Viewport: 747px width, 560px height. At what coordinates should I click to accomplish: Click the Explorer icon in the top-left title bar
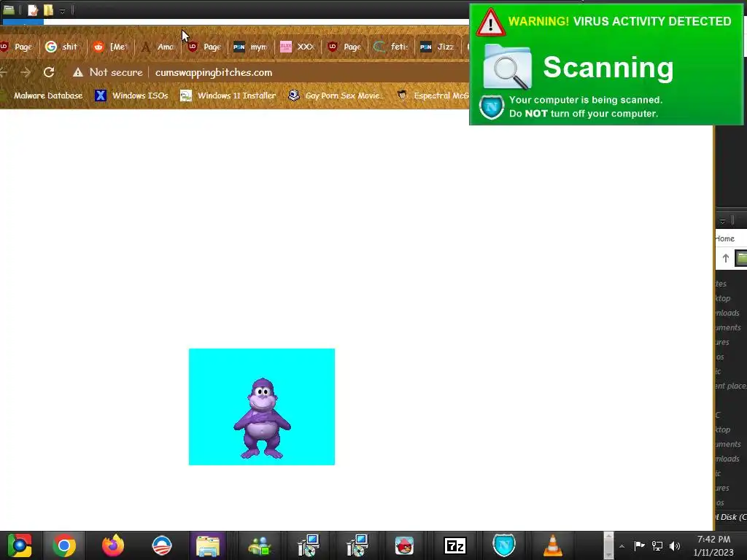(x=9, y=9)
